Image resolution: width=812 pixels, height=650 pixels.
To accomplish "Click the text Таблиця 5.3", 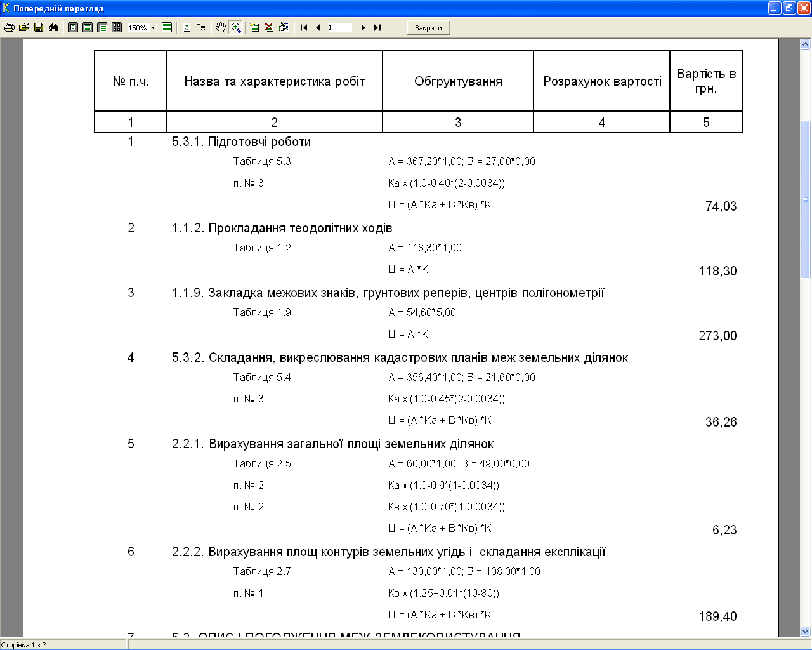I will point(262,161).
